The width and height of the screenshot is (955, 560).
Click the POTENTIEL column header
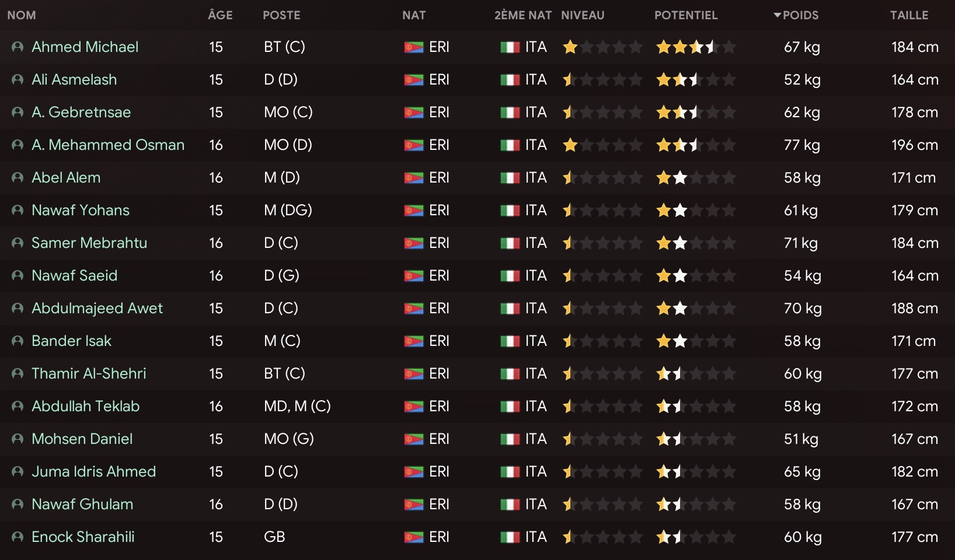(x=686, y=15)
